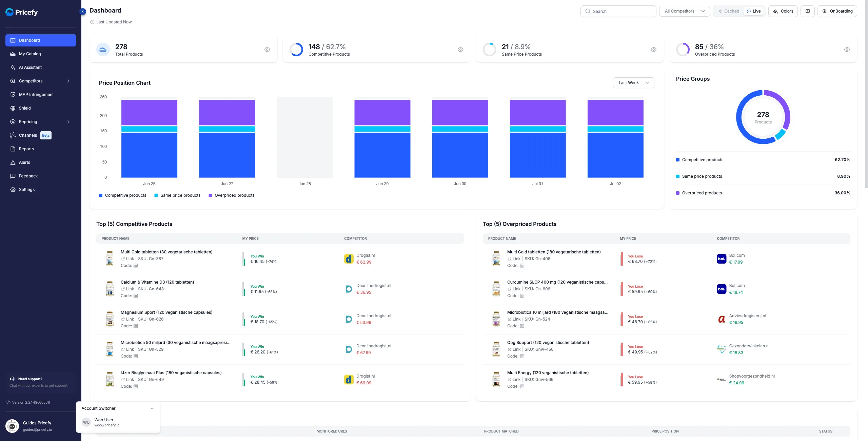Toggle visibility of Competitive Products card
The image size is (868, 441).
(x=460, y=50)
